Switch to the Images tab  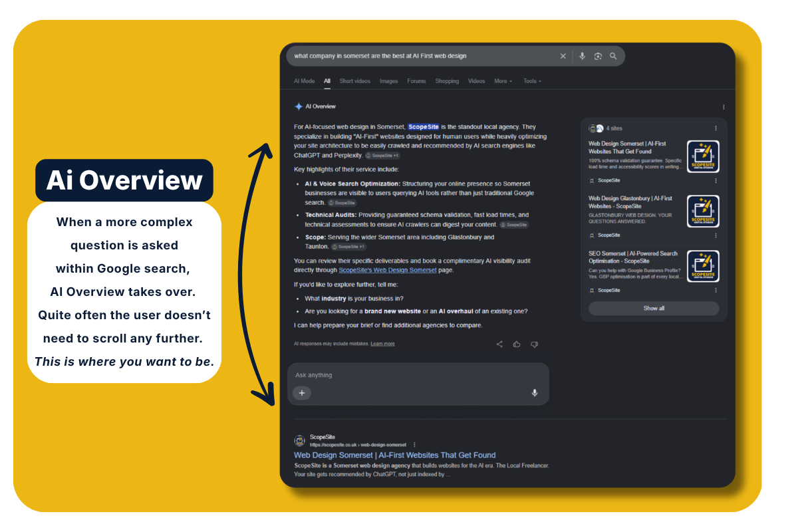point(388,81)
